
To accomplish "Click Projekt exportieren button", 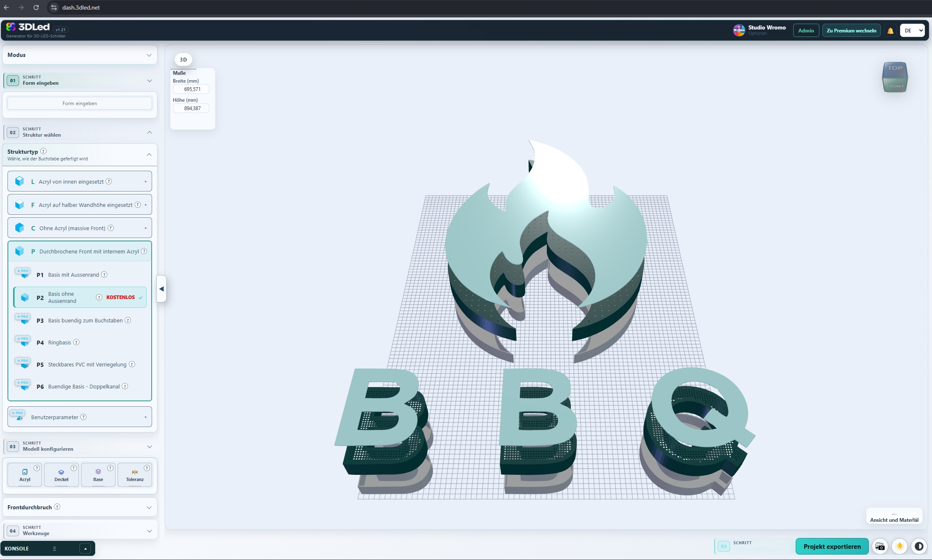I will coord(832,546).
